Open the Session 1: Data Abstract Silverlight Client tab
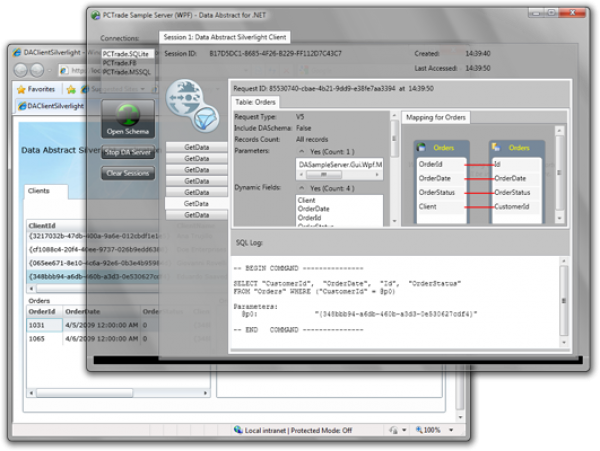The width and height of the screenshot is (600, 451). (225, 37)
